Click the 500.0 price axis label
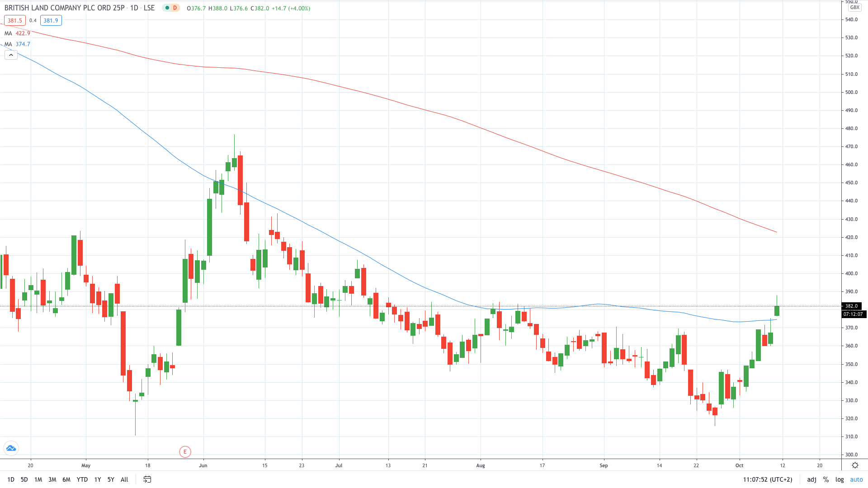Screen dimensions: 868x488 tap(852, 92)
